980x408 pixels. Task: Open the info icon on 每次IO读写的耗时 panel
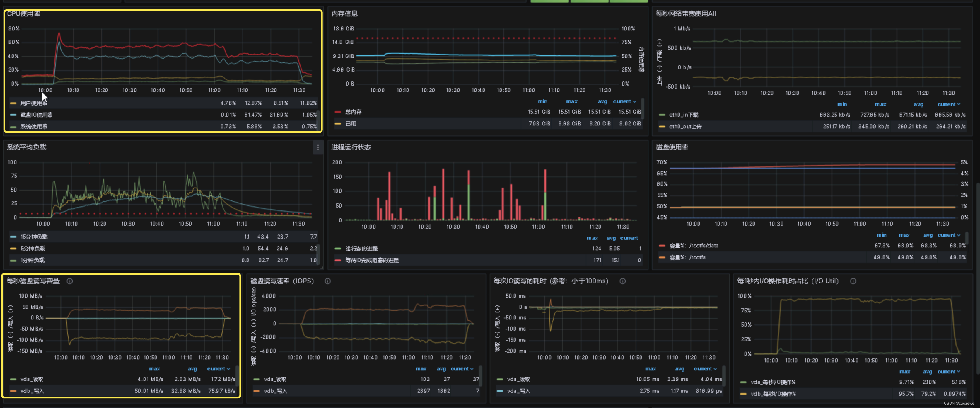pyautogui.click(x=623, y=281)
